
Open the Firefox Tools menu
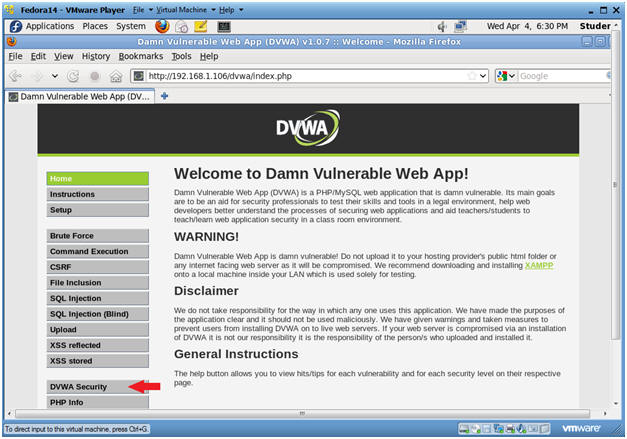click(181, 56)
